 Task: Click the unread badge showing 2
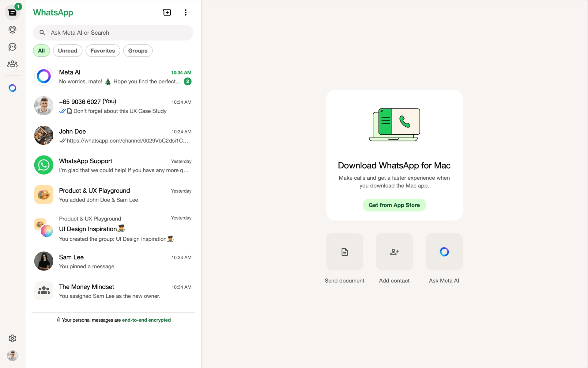pos(188,82)
